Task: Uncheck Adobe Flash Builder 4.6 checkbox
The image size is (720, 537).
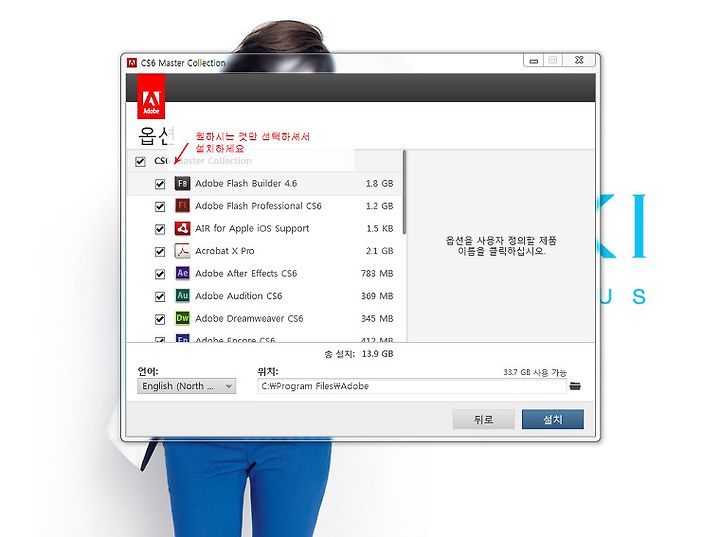Action: 160,184
